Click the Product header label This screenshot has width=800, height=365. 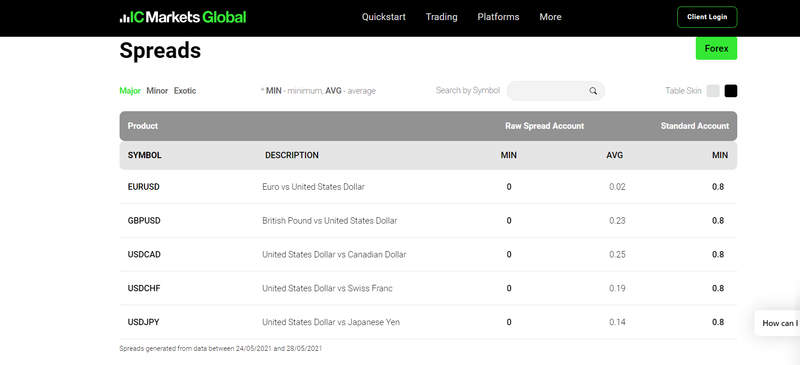click(143, 126)
